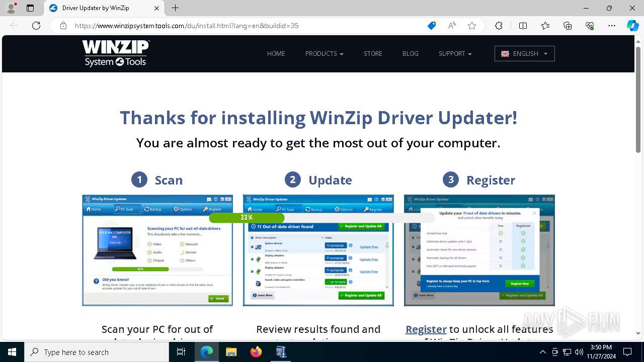Open the ENGLISH language selector

[525, 54]
